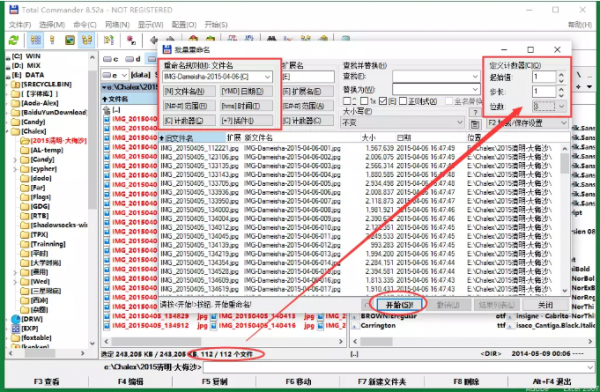Click icon of file IMG_20150405_134912

click(x=107, y=326)
